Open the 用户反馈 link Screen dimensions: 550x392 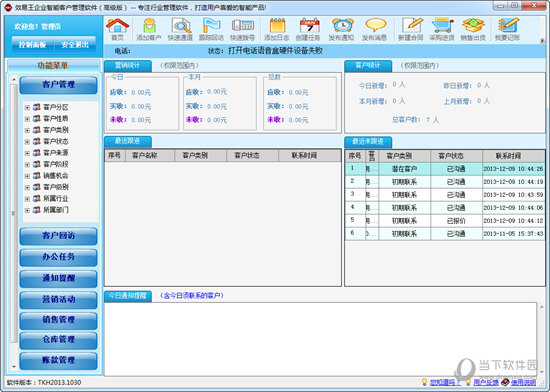(x=486, y=383)
